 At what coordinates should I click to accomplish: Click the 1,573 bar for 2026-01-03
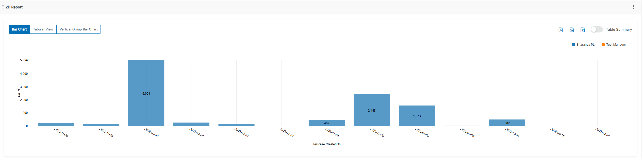[x=417, y=116]
